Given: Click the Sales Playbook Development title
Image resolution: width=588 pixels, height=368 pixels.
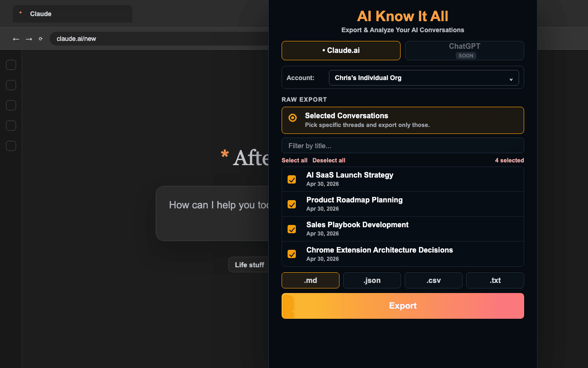Looking at the screenshot, I should (357, 225).
